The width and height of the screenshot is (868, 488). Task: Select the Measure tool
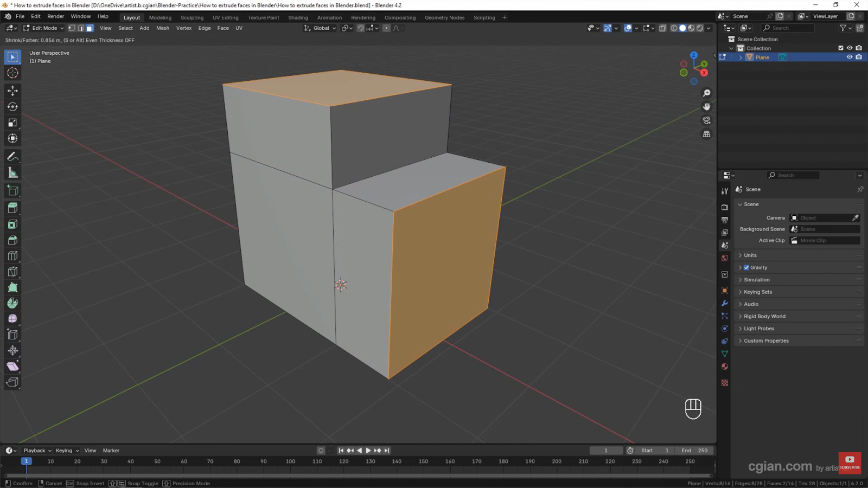[12, 173]
